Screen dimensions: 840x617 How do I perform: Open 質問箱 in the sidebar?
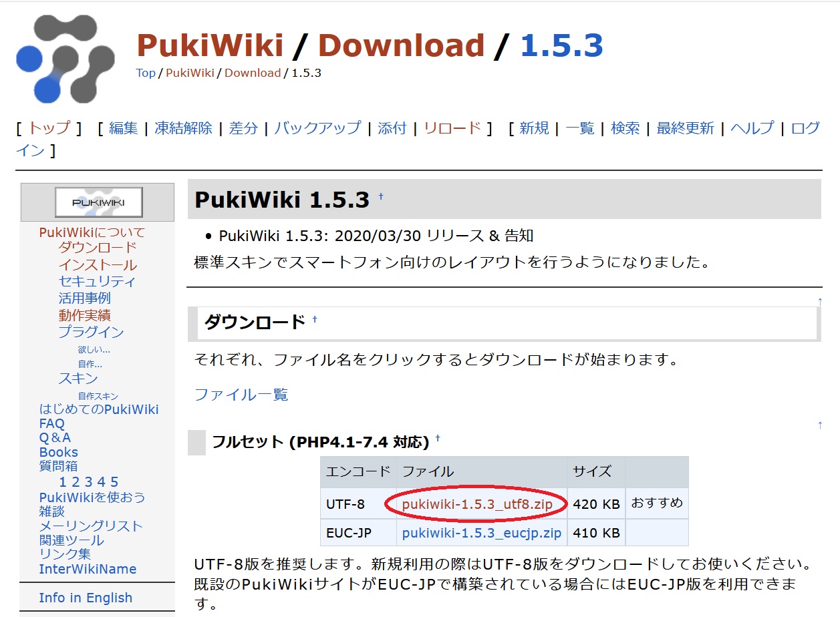tap(58, 466)
